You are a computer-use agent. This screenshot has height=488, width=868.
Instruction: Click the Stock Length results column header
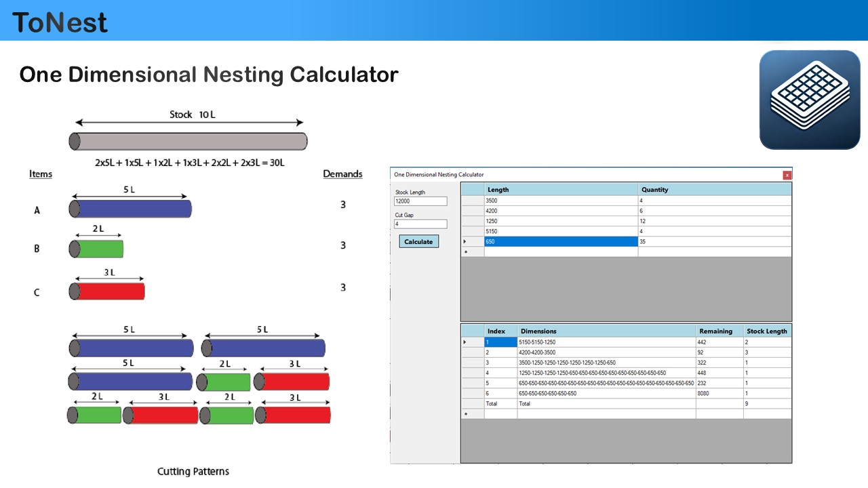[x=767, y=331]
